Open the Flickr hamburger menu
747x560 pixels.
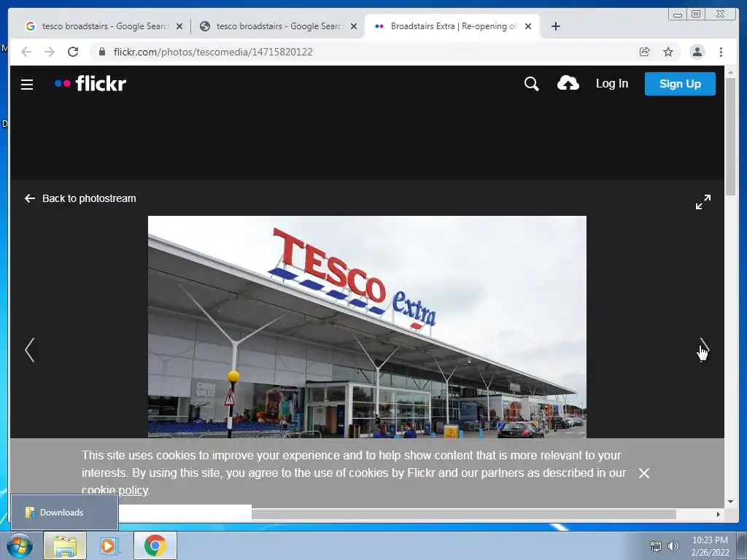click(x=27, y=85)
